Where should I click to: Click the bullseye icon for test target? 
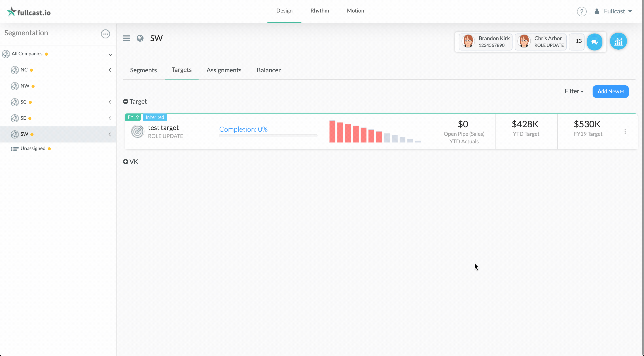pos(138,131)
